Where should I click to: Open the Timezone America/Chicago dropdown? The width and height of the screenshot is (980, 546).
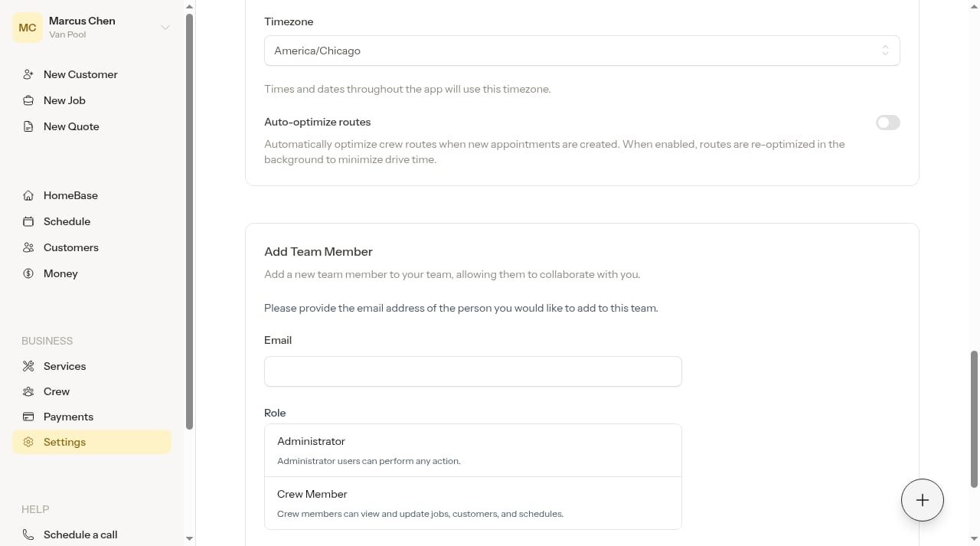click(x=582, y=51)
